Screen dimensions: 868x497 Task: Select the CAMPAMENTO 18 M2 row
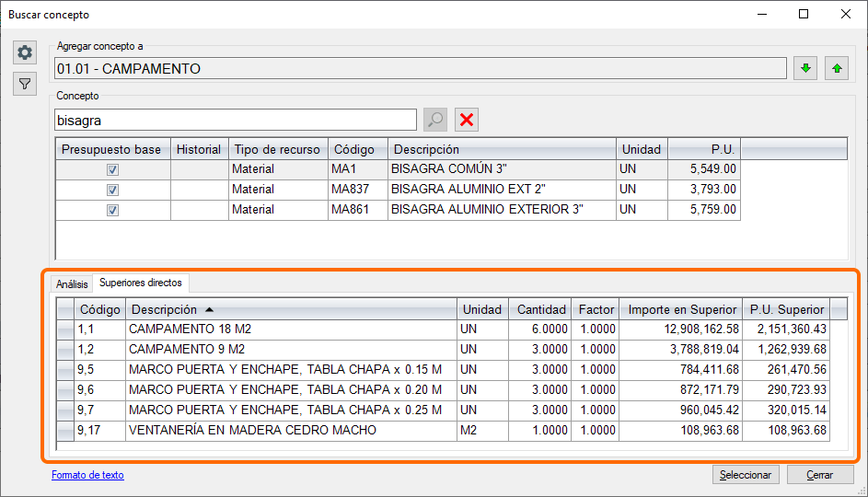443,329
